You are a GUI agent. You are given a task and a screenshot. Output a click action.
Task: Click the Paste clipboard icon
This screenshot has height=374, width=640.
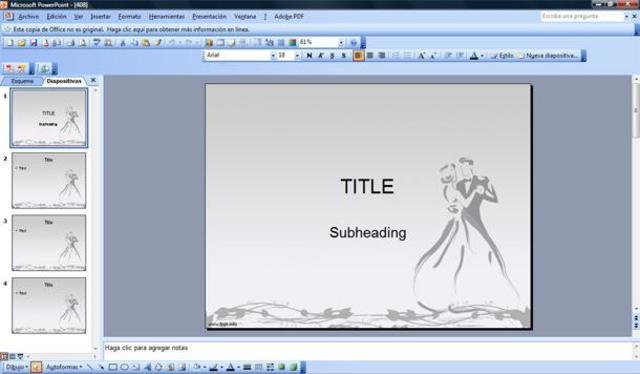pos(146,42)
